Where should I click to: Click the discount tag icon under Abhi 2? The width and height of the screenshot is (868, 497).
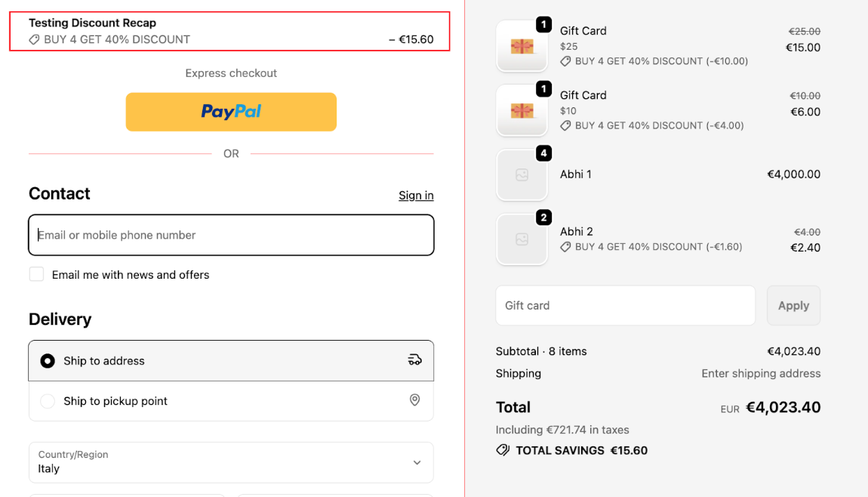pos(565,247)
